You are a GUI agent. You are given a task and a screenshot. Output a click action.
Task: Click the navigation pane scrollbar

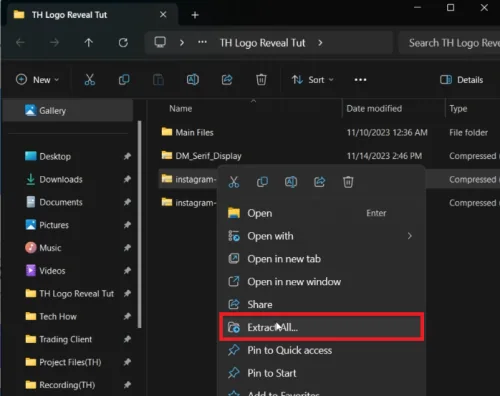[x=140, y=224]
